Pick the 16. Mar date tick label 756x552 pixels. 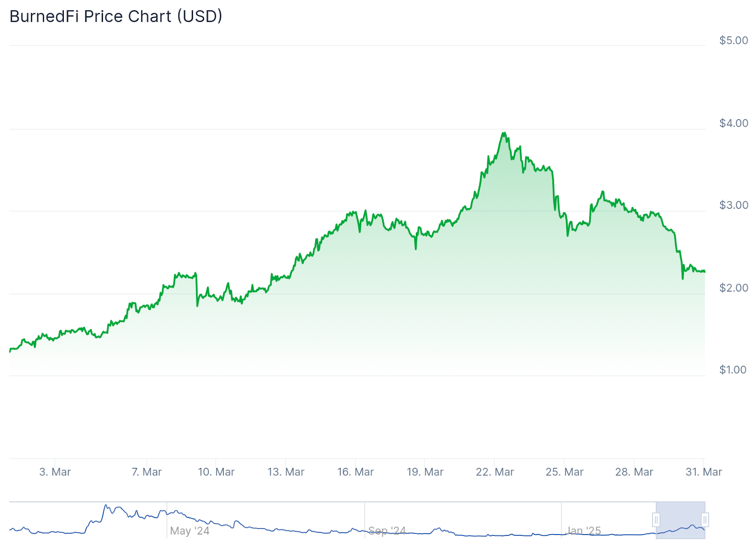pos(355,472)
